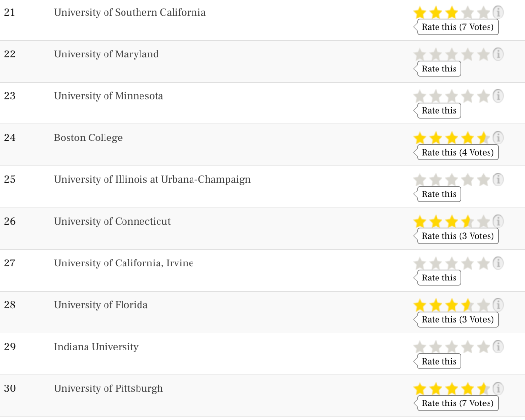Image resolution: width=525 pixels, height=420 pixels.
Task: Open info icon for Boston College rating
Action: (498, 138)
